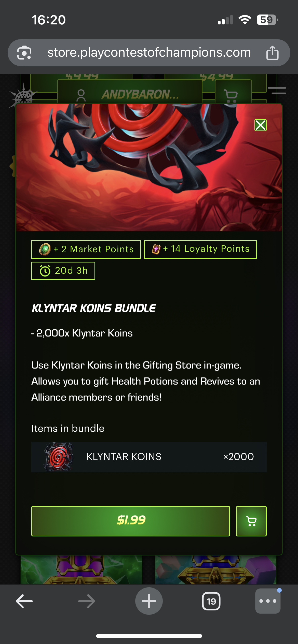Viewport: 298px width, 644px height.
Task: Tap the add-to-cart icon beside price
Action: (251, 521)
